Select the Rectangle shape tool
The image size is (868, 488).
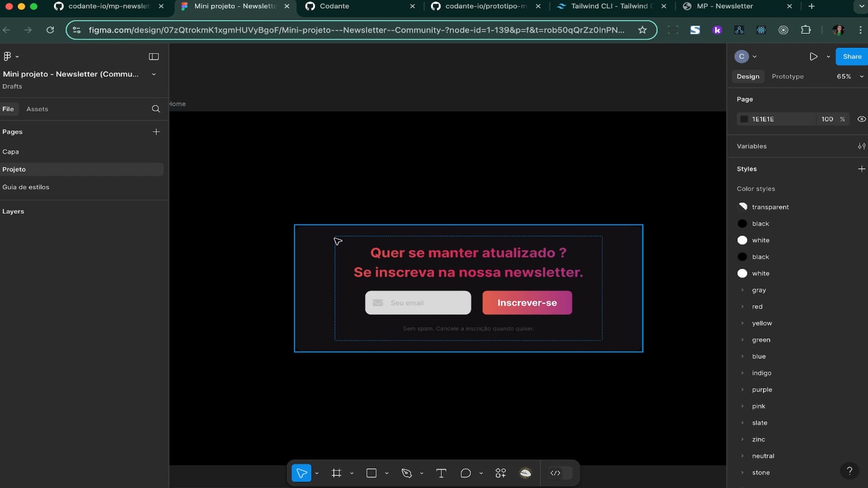click(x=371, y=473)
